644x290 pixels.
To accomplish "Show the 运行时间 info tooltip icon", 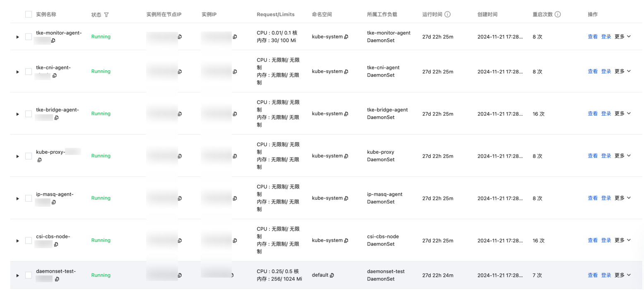I will [x=447, y=15].
